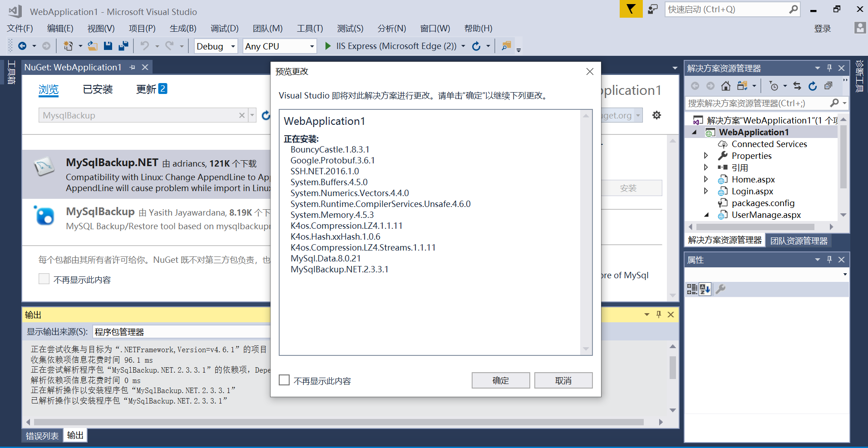Select the MySqlBackup package by Yasith Jayawardana
This screenshot has width=868, height=448.
tap(146, 219)
